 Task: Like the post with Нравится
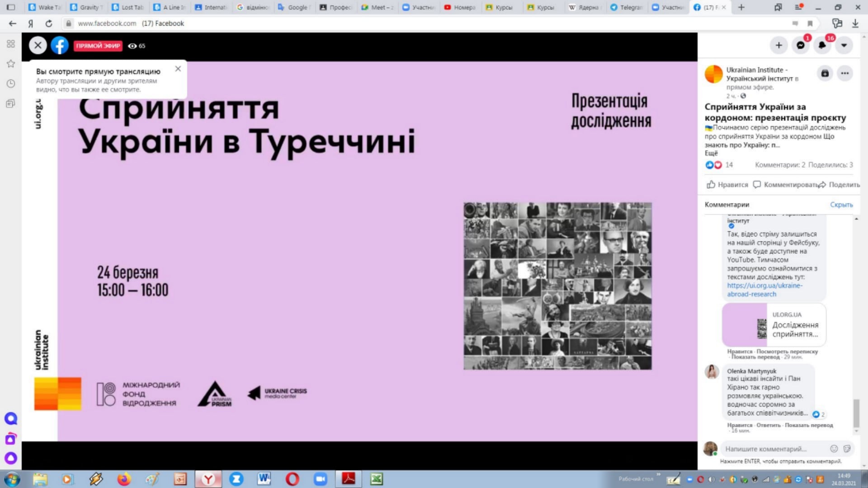coord(727,184)
